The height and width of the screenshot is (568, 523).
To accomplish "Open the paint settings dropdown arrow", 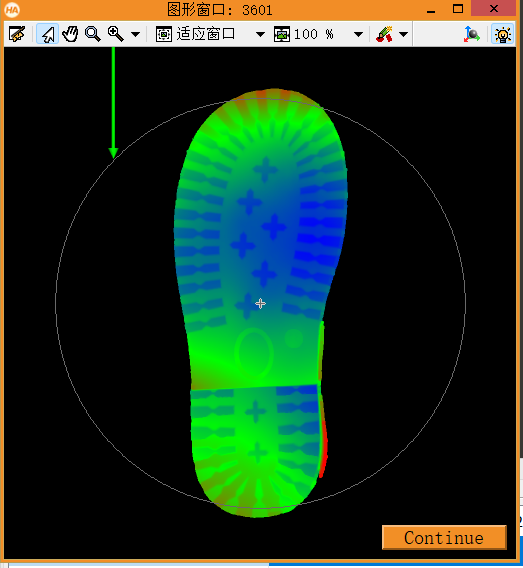I will click(403, 35).
